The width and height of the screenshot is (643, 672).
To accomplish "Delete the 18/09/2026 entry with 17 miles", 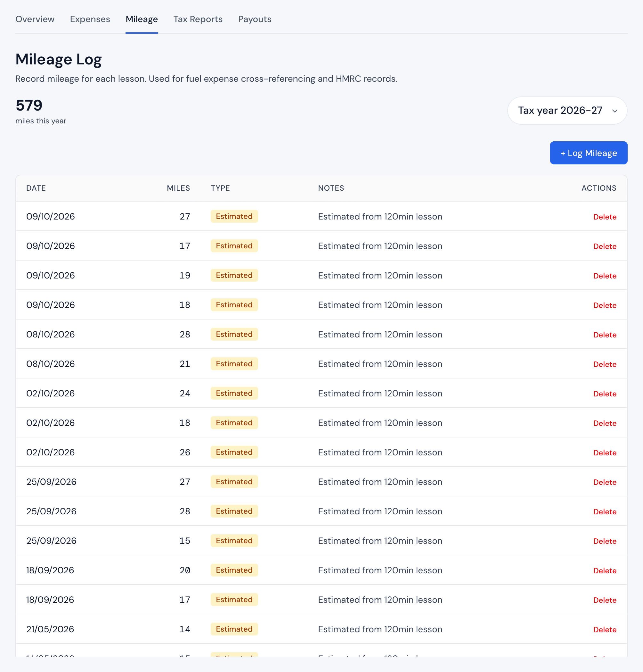I will [x=605, y=600].
